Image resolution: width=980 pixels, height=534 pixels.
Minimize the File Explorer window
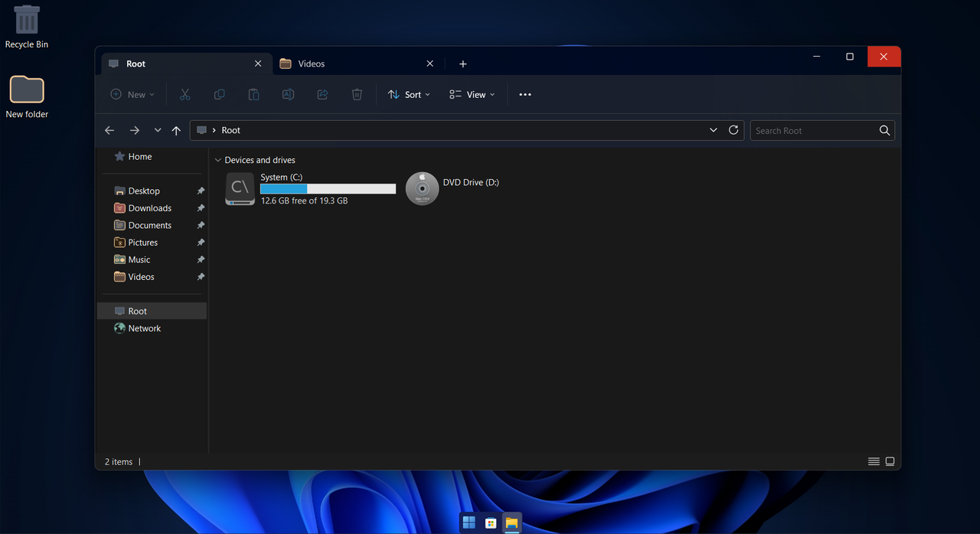click(817, 57)
